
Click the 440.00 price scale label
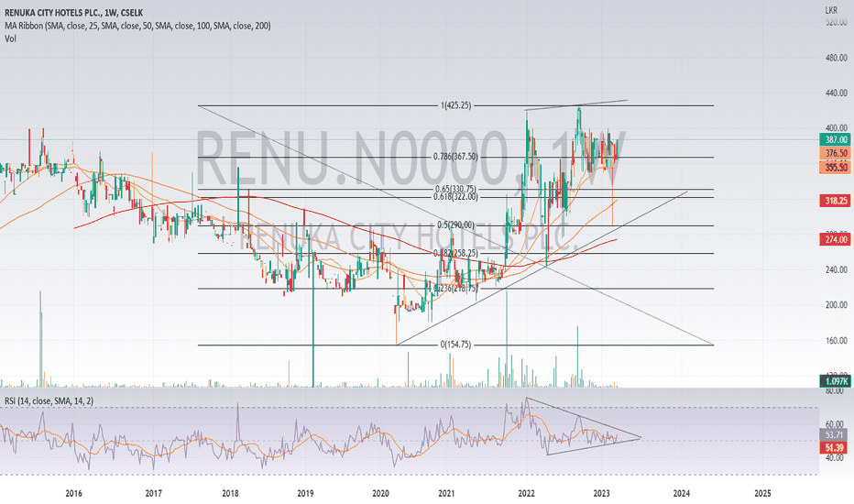(x=836, y=93)
